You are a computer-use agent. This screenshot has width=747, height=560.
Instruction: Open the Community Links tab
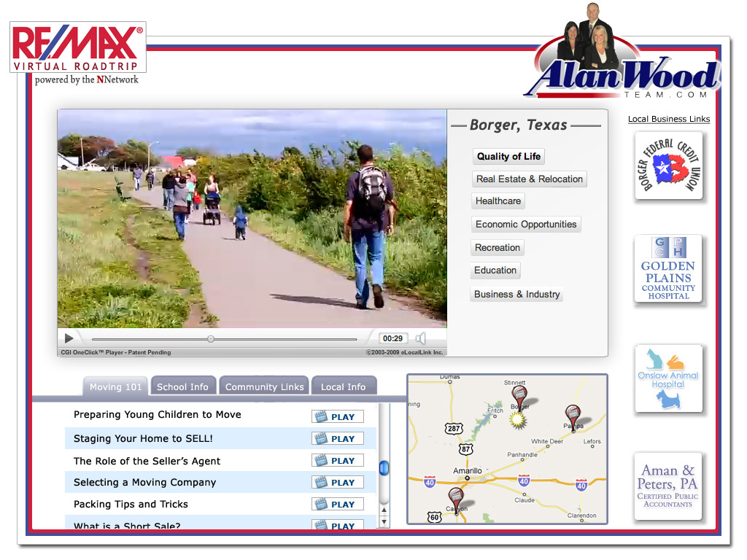tap(264, 386)
